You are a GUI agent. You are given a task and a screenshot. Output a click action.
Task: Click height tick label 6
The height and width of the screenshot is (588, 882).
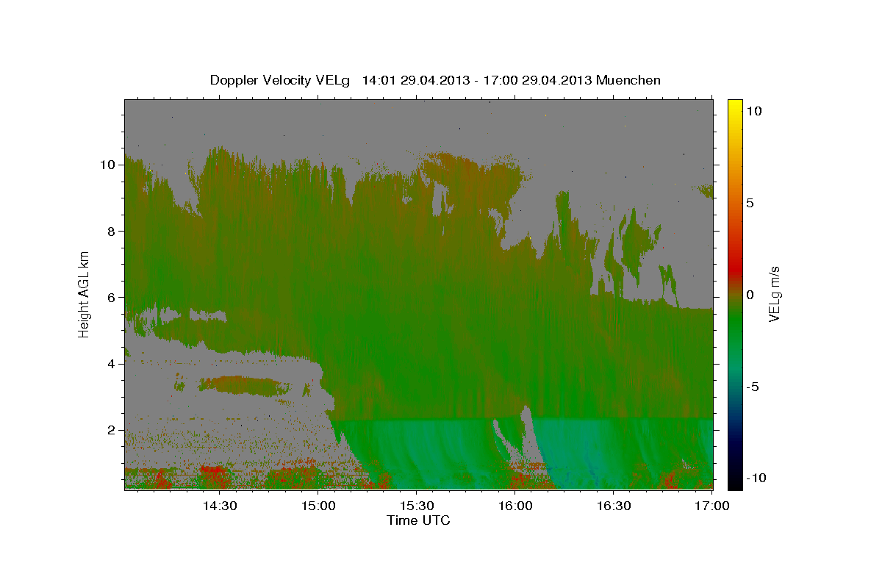pyautogui.click(x=112, y=297)
